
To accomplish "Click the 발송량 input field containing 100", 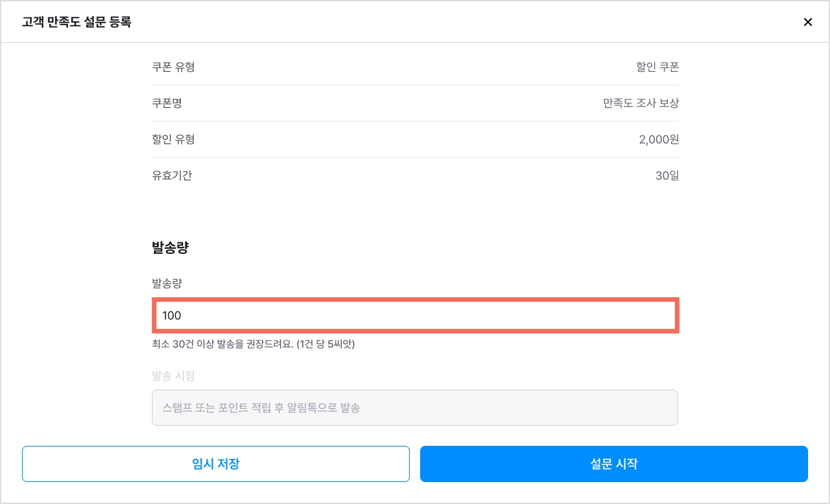I will click(x=415, y=315).
